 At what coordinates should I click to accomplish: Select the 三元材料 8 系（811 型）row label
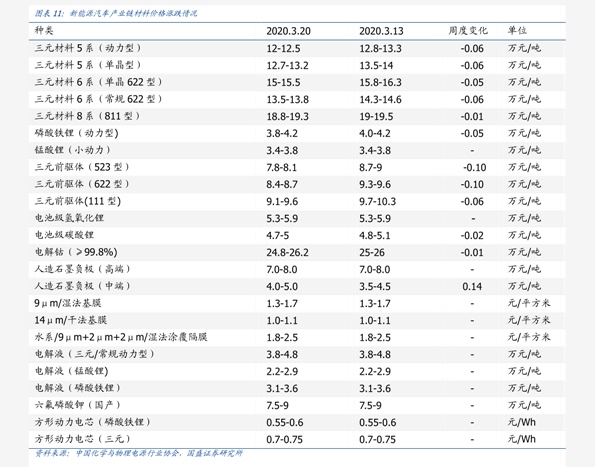coord(87,116)
